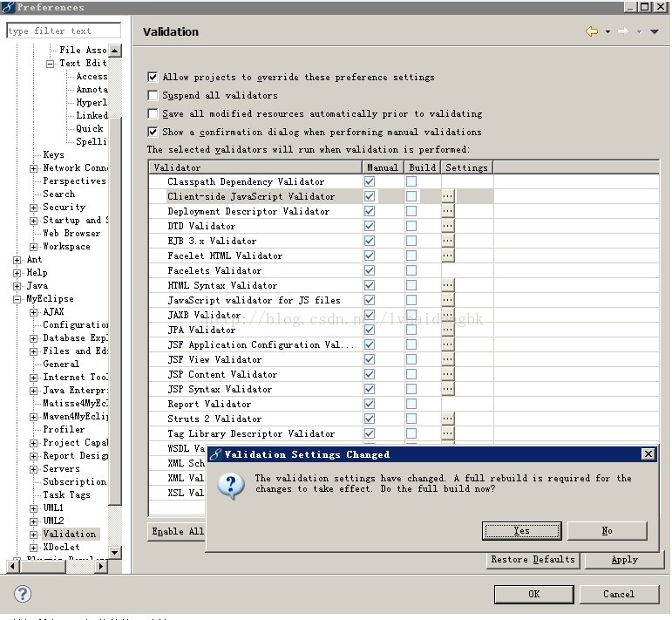Viewport: 672px width, 620px height.
Task: Expand the AJAX tree node
Action: 33,312
